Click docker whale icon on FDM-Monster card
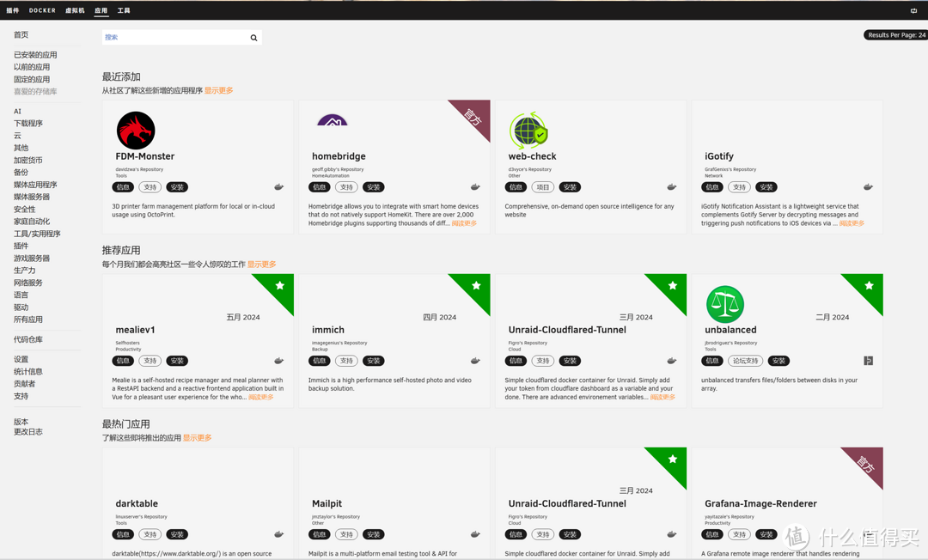Image resolution: width=928 pixels, height=560 pixels. pyautogui.click(x=278, y=187)
